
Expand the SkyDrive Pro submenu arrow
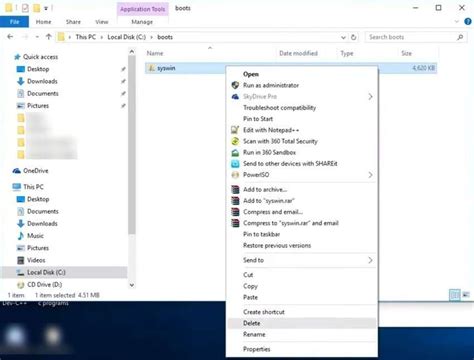point(370,97)
